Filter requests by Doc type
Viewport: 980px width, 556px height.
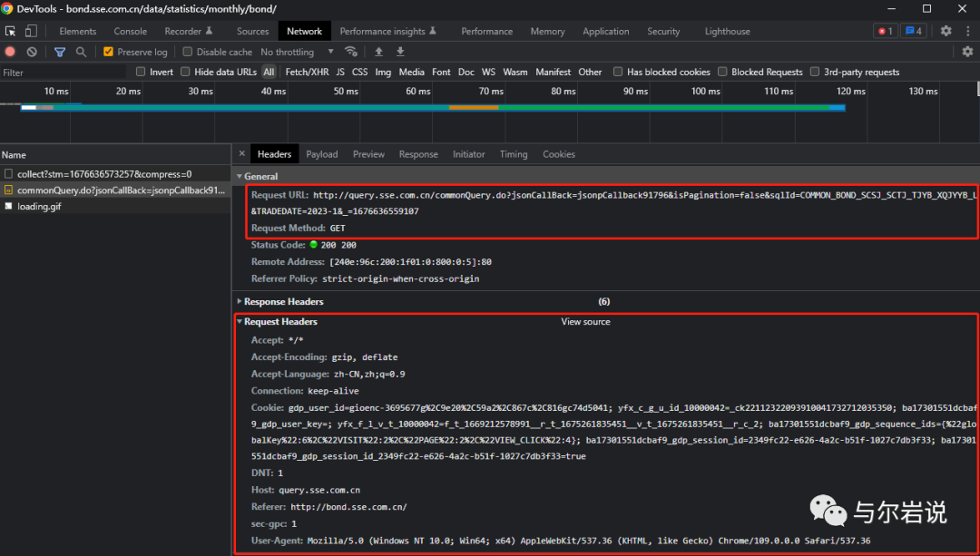466,72
